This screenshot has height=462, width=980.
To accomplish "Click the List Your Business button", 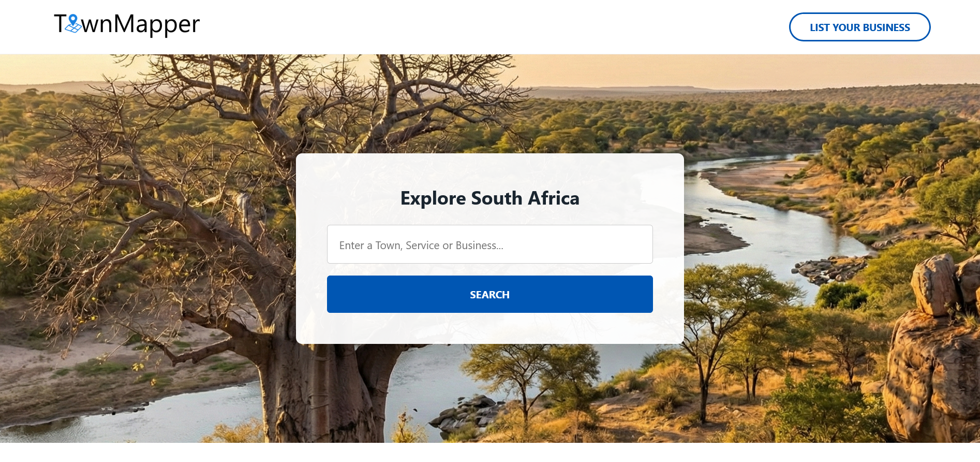I will point(859,27).
